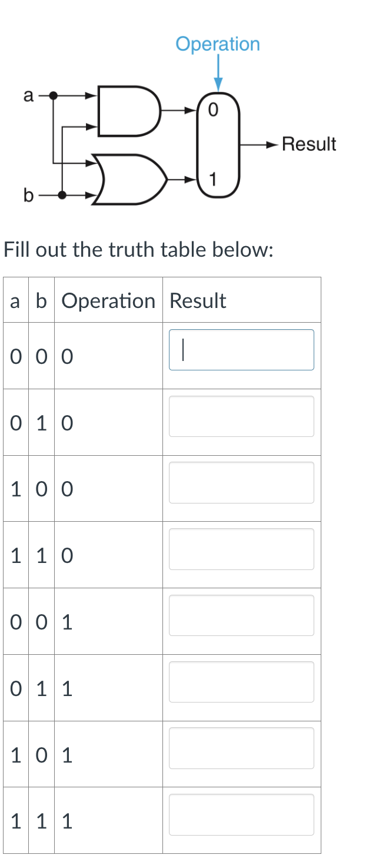
Task: Click the Result field for row a=1 b=1 op=0
Action: pos(241,549)
